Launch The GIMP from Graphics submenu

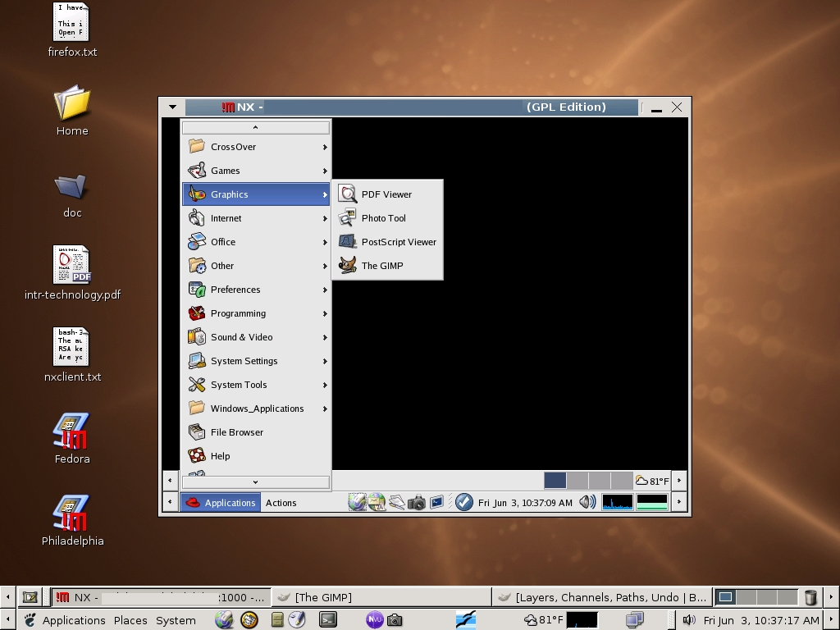381,266
